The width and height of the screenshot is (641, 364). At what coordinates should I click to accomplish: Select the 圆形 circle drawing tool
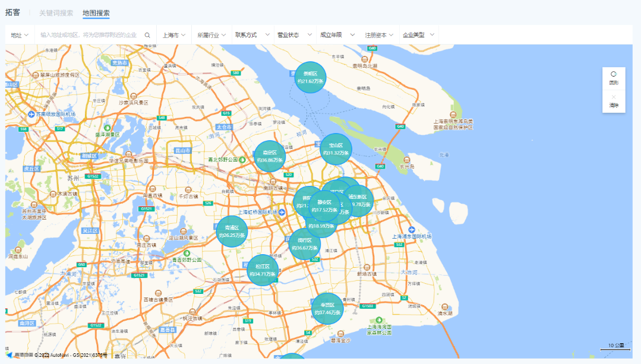tap(614, 78)
